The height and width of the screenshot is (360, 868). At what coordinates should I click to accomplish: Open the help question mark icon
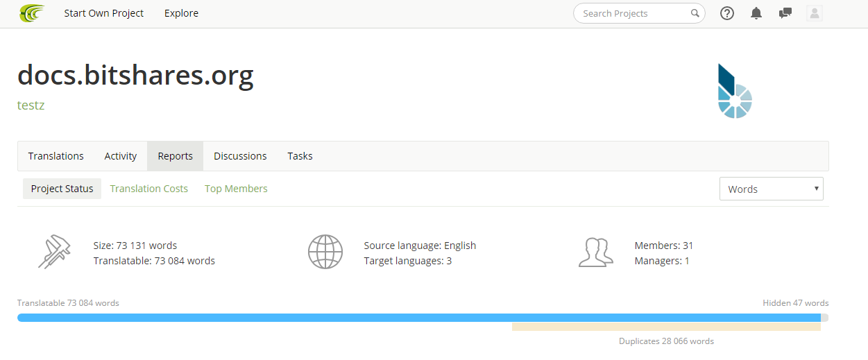point(727,13)
